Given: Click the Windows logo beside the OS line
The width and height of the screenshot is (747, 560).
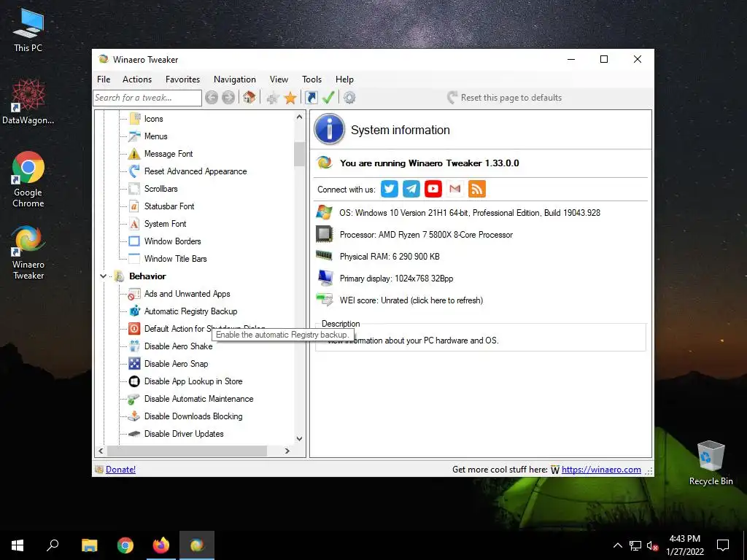Looking at the screenshot, I should (x=324, y=212).
